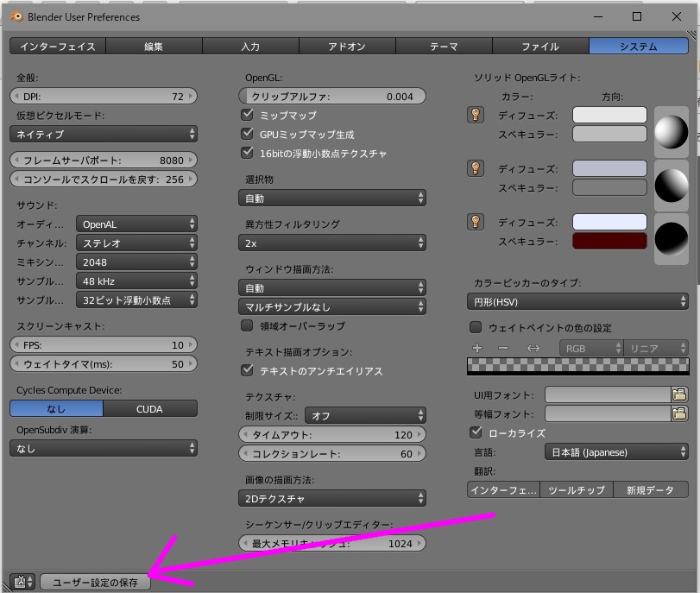The image size is (700, 593).
Task: Flip the color ramp with arrows icon
Action: 533,348
